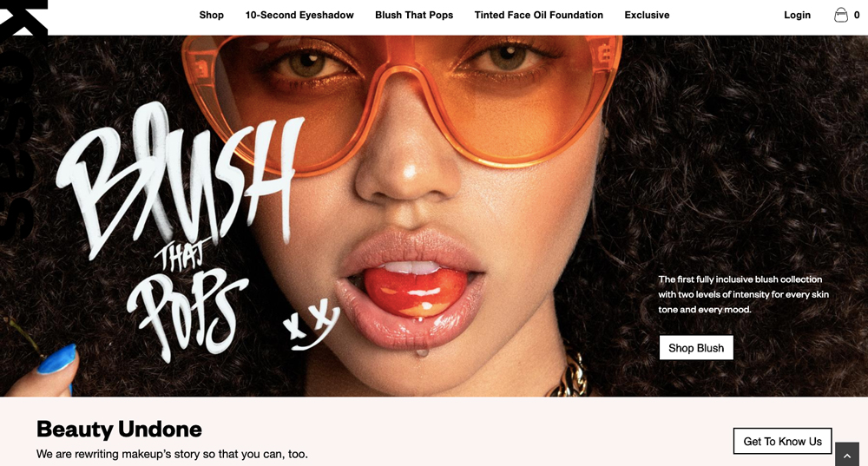Click the inclusive blush collection description text
Screen dimensions: 868x466
pos(744,294)
